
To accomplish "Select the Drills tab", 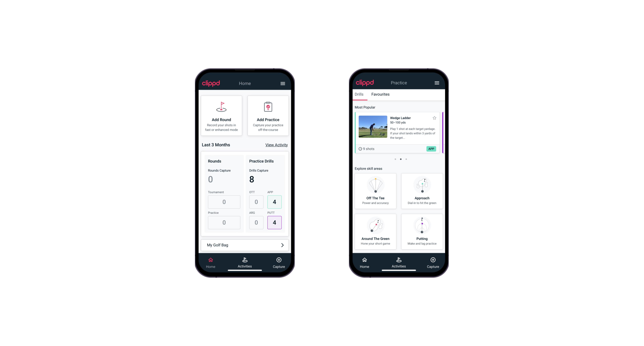I will click(358, 94).
